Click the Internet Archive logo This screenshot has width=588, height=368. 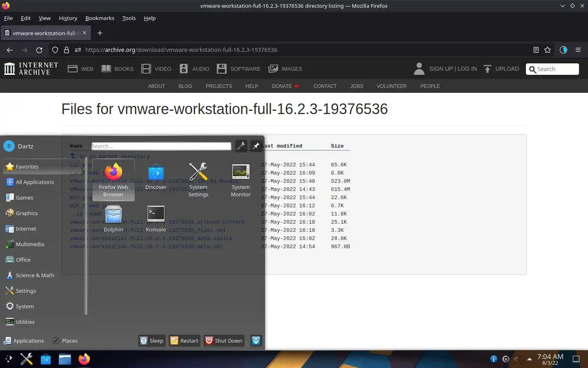point(31,69)
